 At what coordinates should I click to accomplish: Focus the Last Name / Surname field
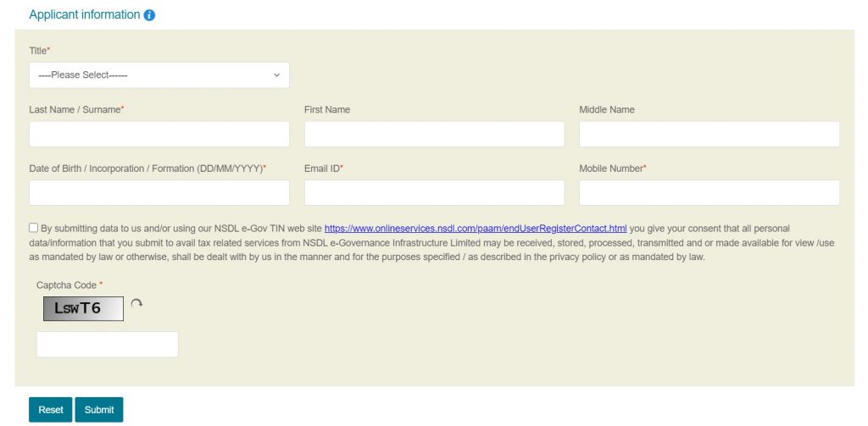(159, 135)
